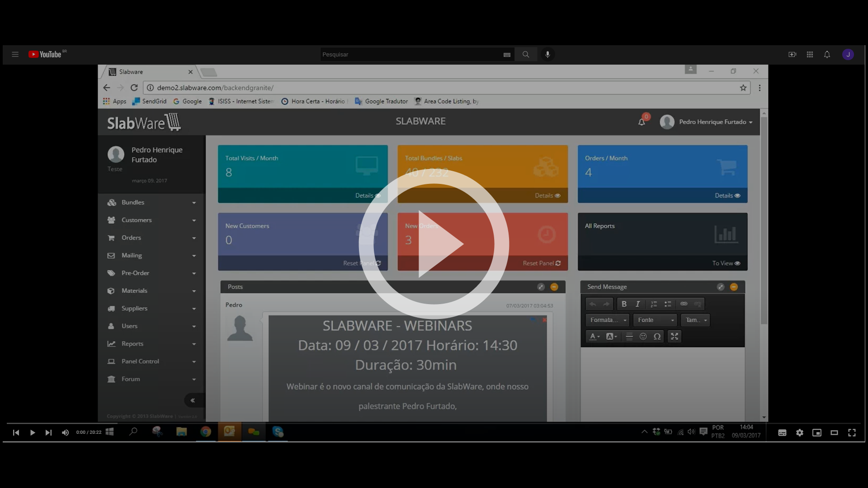Skip to next video in player
Screen dimensions: 868x488
[x=48, y=432]
